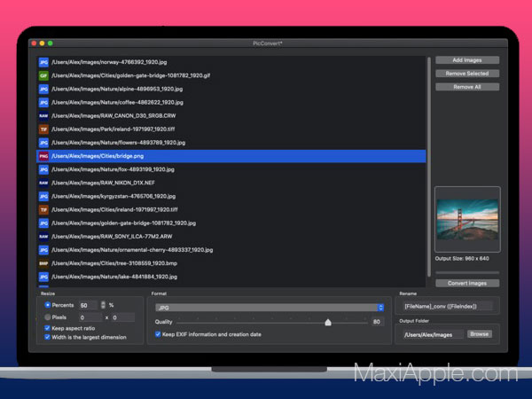Click TIF icon of Cities/ireland-1971997_1920.tiff

pyautogui.click(x=43, y=209)
